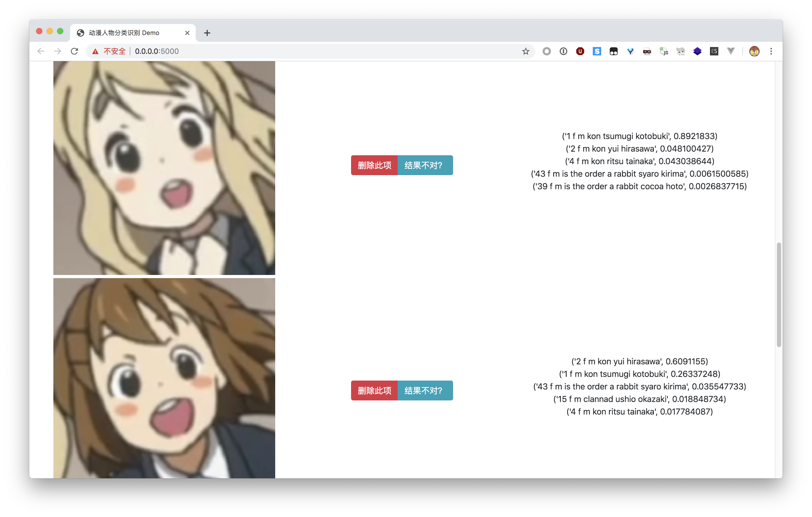Click the insecure site warning indicator

tap(109, 51)
